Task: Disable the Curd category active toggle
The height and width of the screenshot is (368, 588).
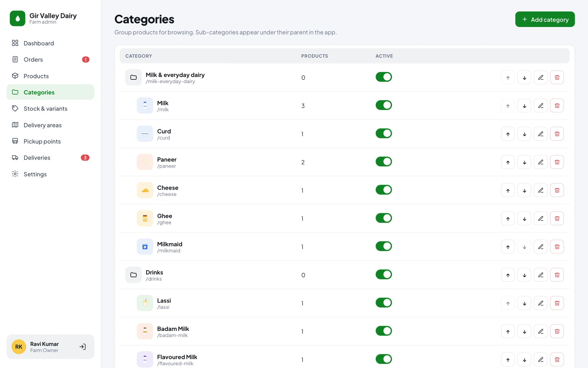Action: click(x=384, y=133)
